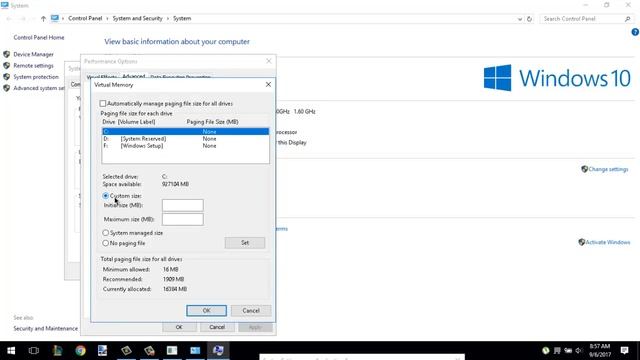Click the View basic information heading
Viewport: 640px width, 360px height.
tap(177, 42)
